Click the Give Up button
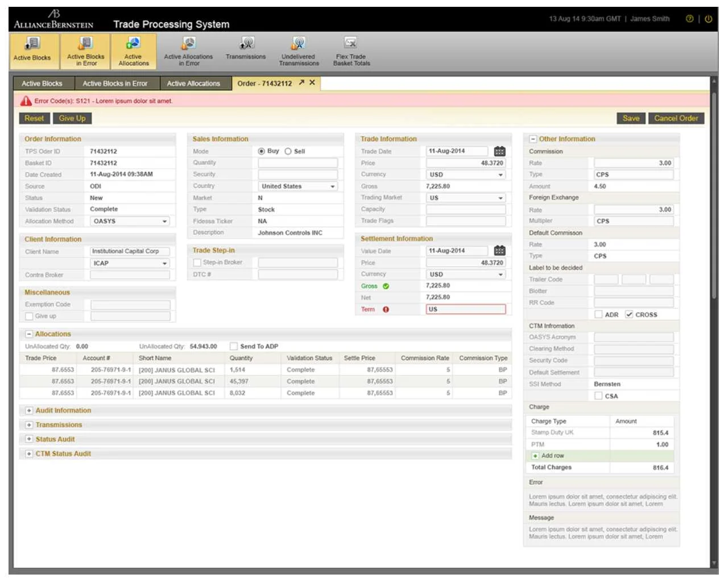728x582 pixels. pos(72,118)
